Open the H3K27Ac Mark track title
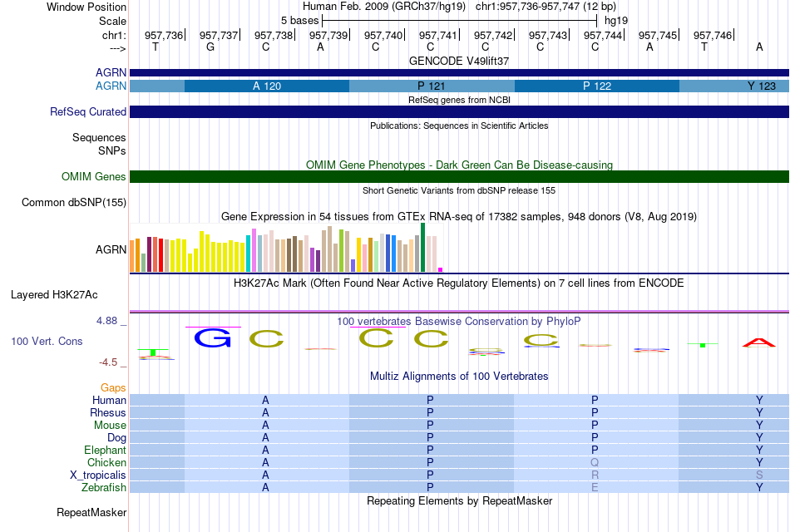Screen dimensions: 790x532 click(459, 283)
